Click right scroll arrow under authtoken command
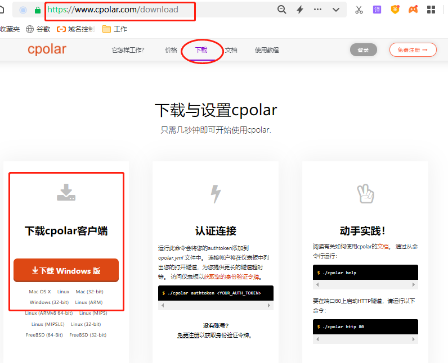Image resolution: width=448 pixels, height=363 pixels. coord(269,305)
